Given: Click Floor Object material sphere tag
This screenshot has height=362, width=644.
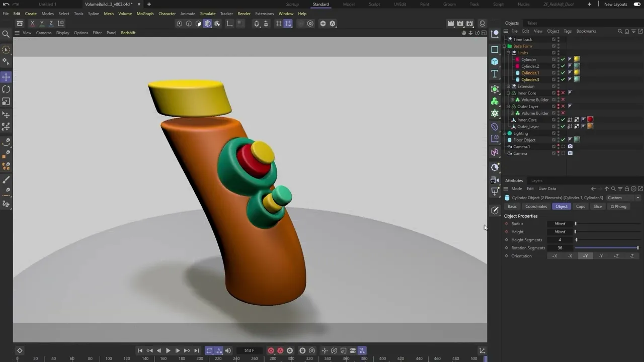Looking at the screenshot, I should coord(577,140).
